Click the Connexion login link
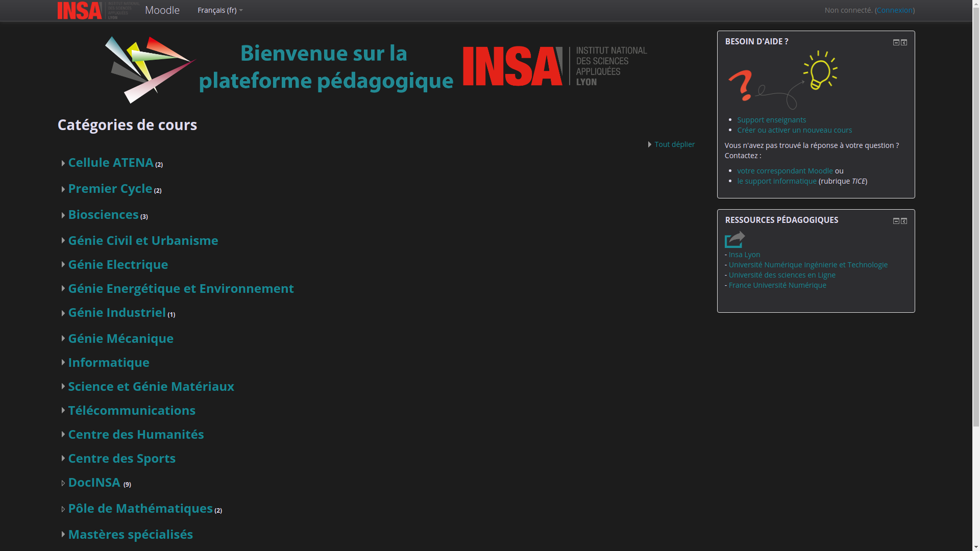 894,10
